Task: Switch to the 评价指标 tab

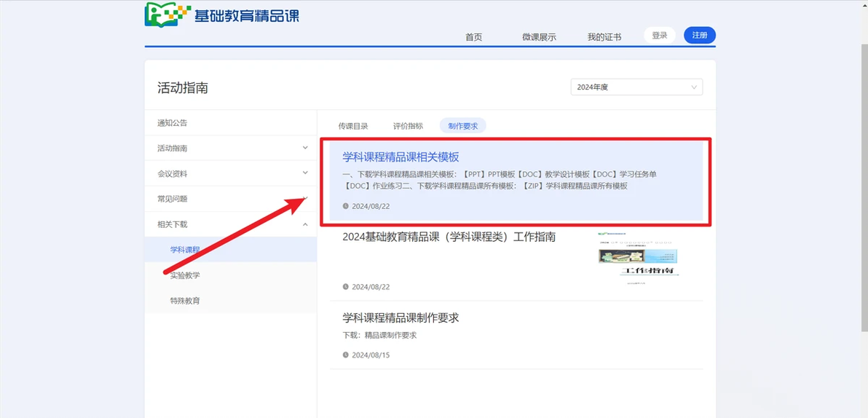Action: (408, 126)
